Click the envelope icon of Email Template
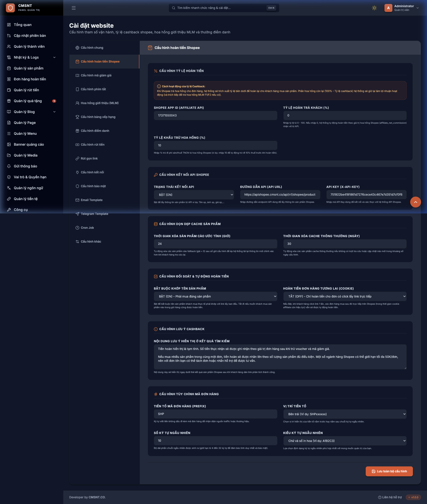The width and height of the screenshot is (427, 504). coord(77,200)
